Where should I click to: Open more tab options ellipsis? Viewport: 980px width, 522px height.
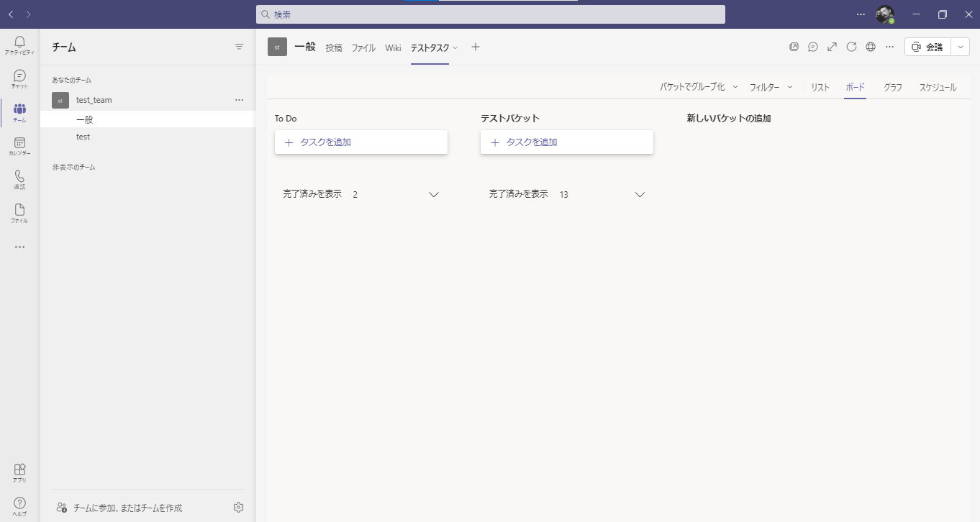pos(889,47)
